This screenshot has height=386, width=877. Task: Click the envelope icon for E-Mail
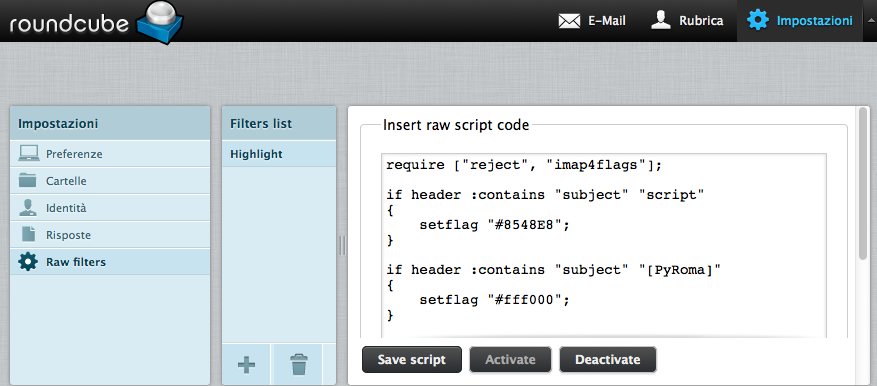(569, 21)
